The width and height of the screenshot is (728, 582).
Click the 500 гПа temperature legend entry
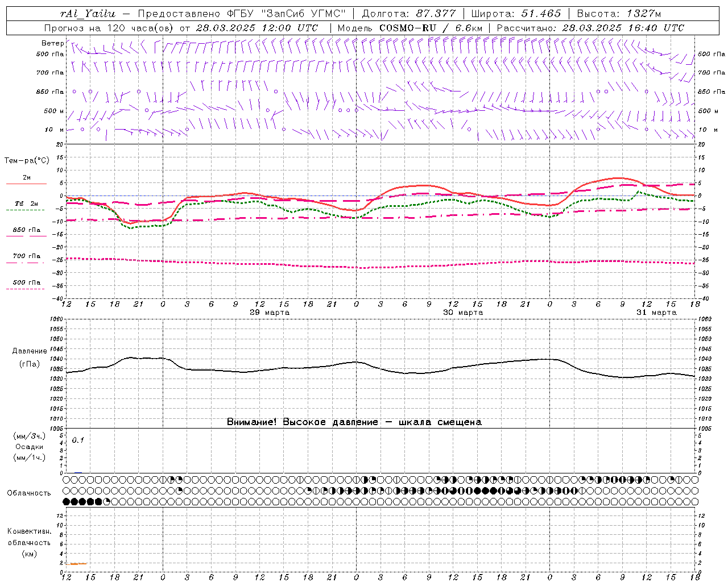[27, 282]
